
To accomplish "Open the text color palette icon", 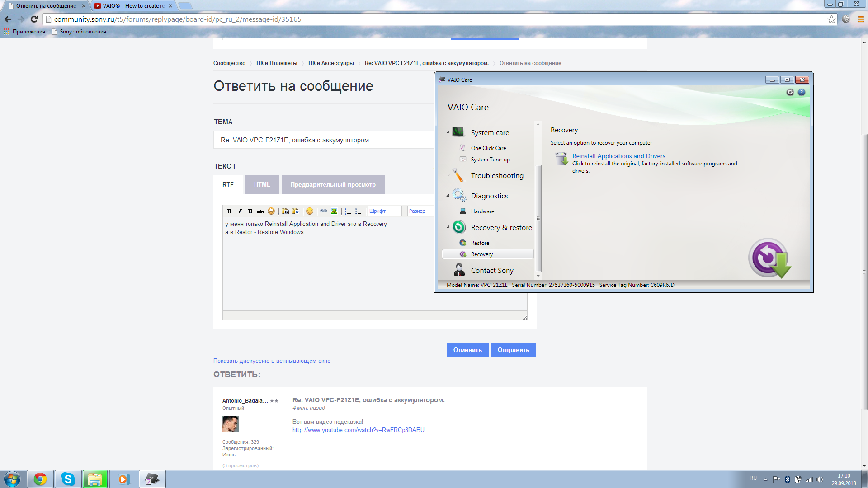I will pyautogui.click(x=271, y=211).
